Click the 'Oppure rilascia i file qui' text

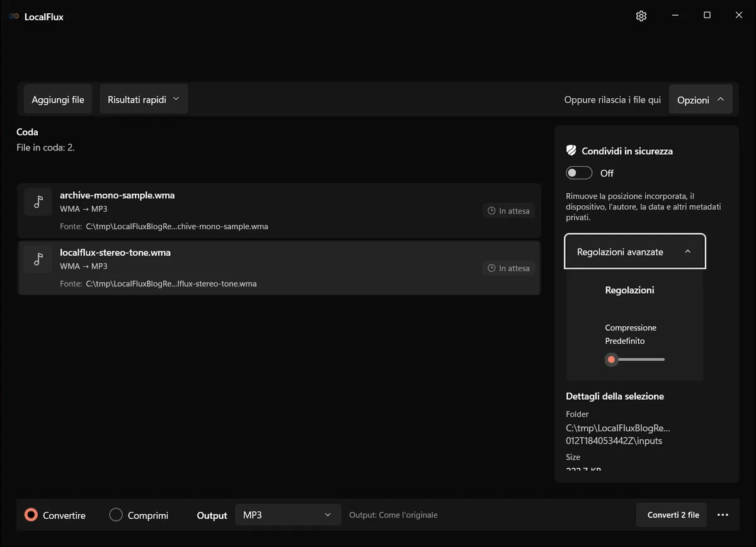[612, 100]
